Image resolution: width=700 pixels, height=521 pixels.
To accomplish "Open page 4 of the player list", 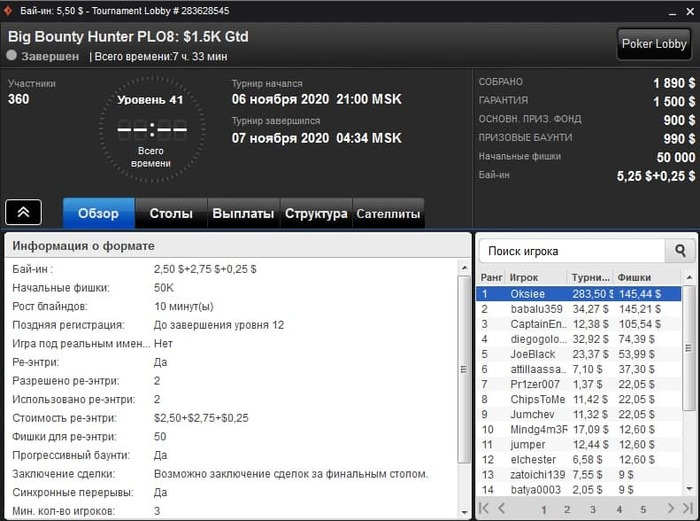I will point(619,509).
